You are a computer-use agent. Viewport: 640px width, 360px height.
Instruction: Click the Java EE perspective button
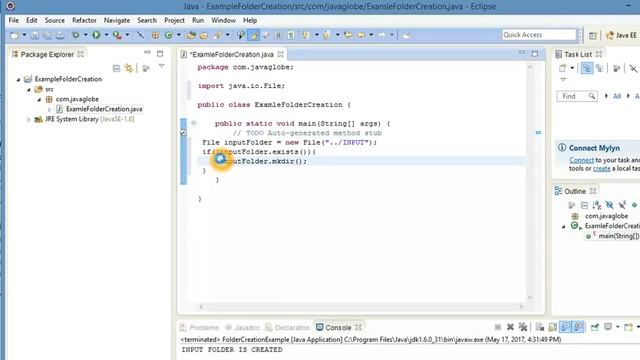click(621, 36)
